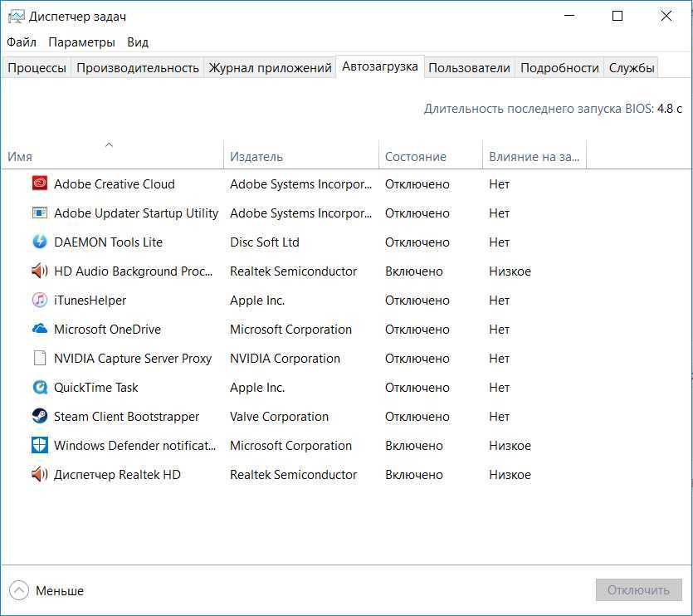Image resolution: width=693 pixels, height=616 pixels.
Task: Click the Valve Corporation publisher cell
Action: pyautogui.click(x=280, y=417)
